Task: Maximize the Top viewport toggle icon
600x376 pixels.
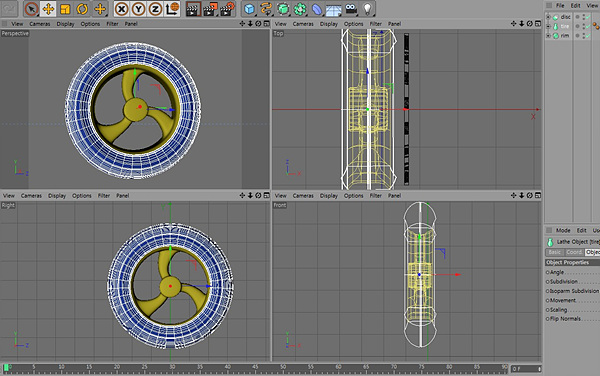Action: click(x=538, y=24)
